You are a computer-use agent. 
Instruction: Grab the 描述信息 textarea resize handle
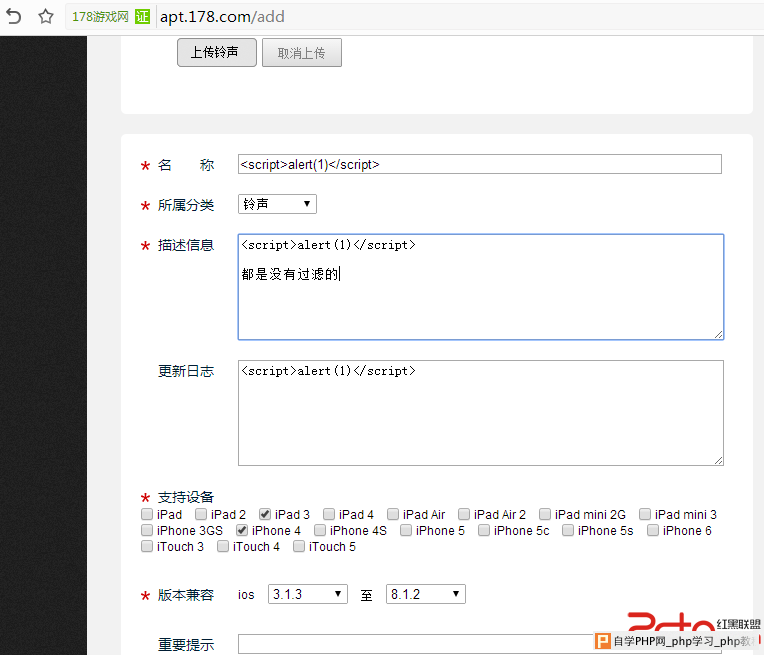pyautogui.click(x=719, y=334)
